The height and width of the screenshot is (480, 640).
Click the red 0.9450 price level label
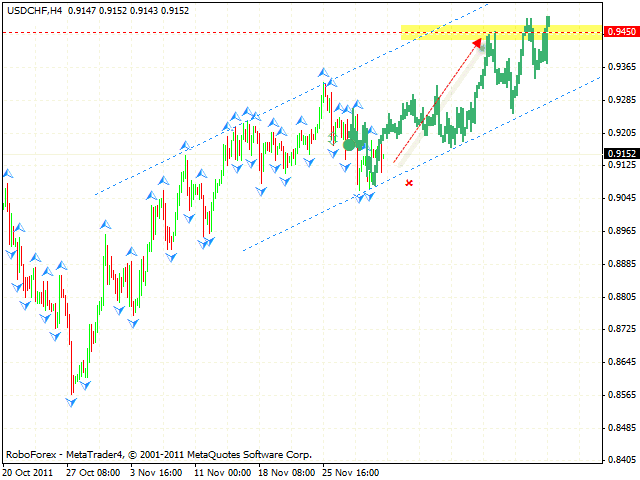[x=619, y=32]
